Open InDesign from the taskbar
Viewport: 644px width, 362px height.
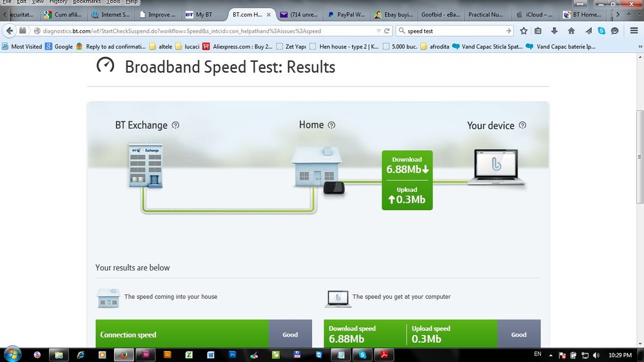[x=146, y=355]
